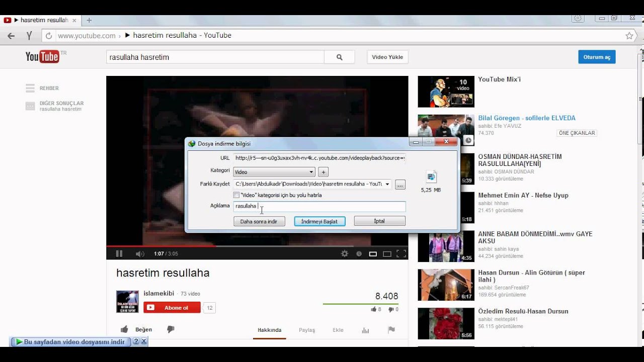This screenshot has height=362, width=644.
Task: Open the video statistics chart icon
Action: (365, 330)
